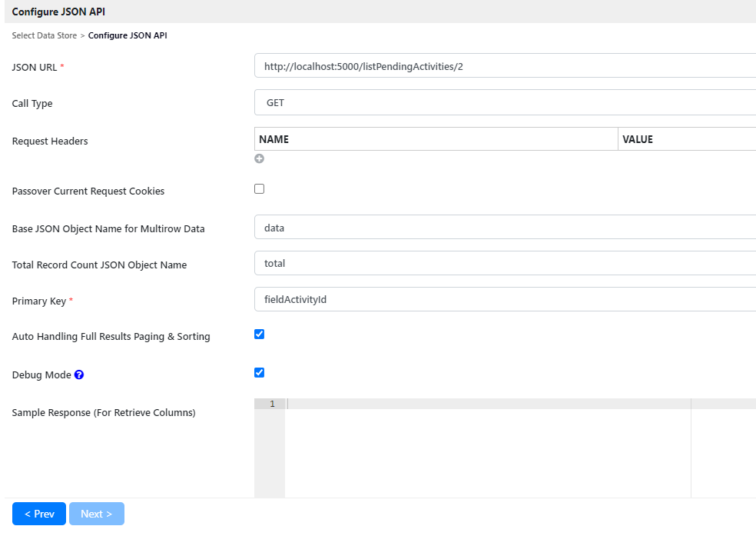Select the VALUE header column
This screenshot has height=536, width=756.
pyautogui.click(x=687, y=139)
